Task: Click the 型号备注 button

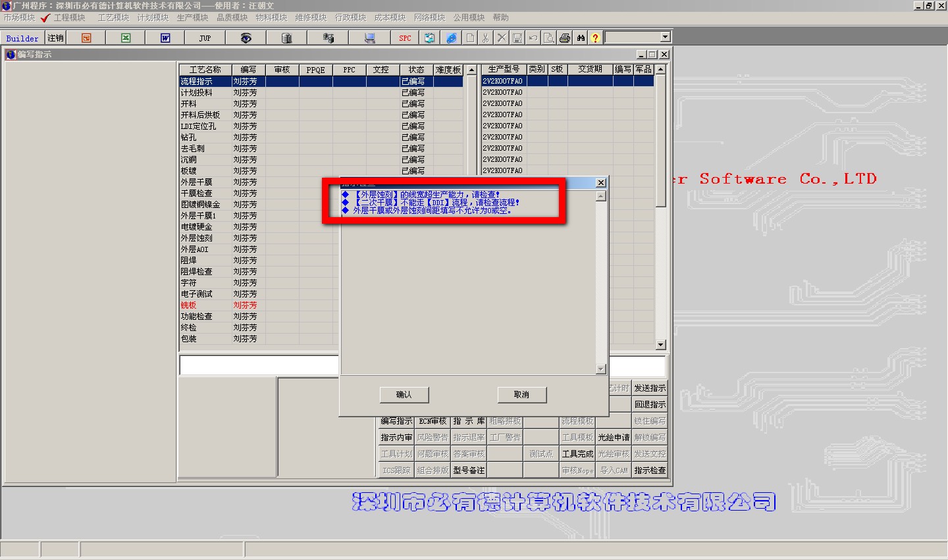Action: coord(469,471)
